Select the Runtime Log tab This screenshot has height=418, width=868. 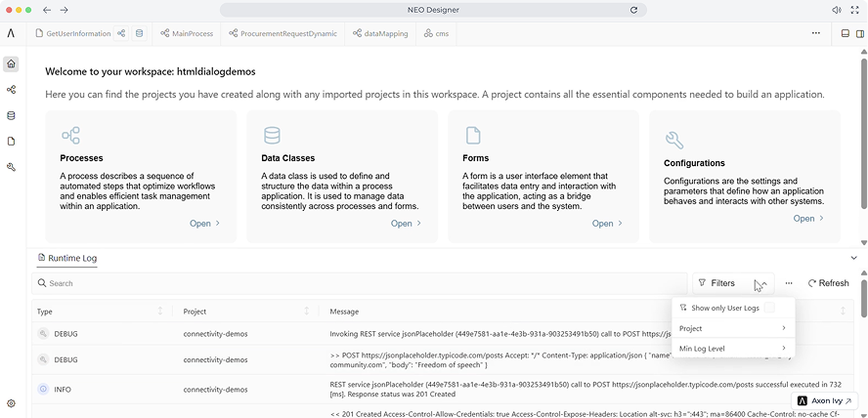click(67, 258)
